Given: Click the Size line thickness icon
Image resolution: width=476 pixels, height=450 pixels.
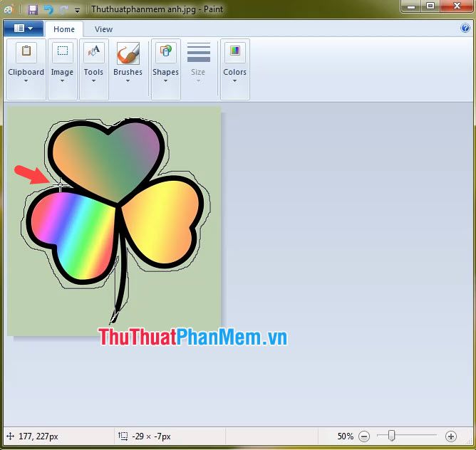Looking at the screenshot, I should 199,52.
